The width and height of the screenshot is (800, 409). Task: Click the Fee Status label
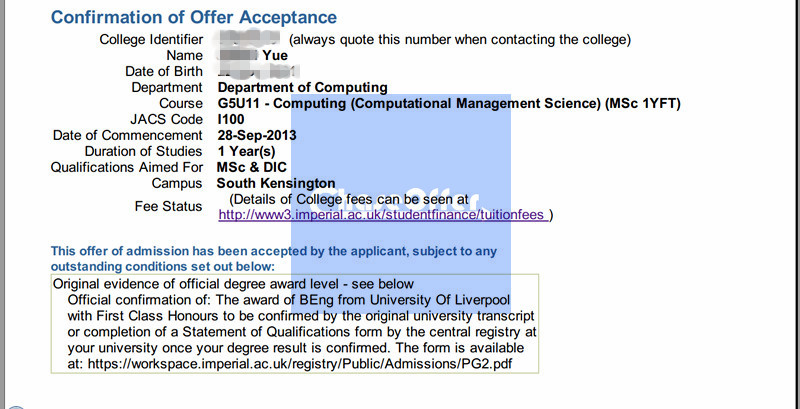click(x=168, y=207)
